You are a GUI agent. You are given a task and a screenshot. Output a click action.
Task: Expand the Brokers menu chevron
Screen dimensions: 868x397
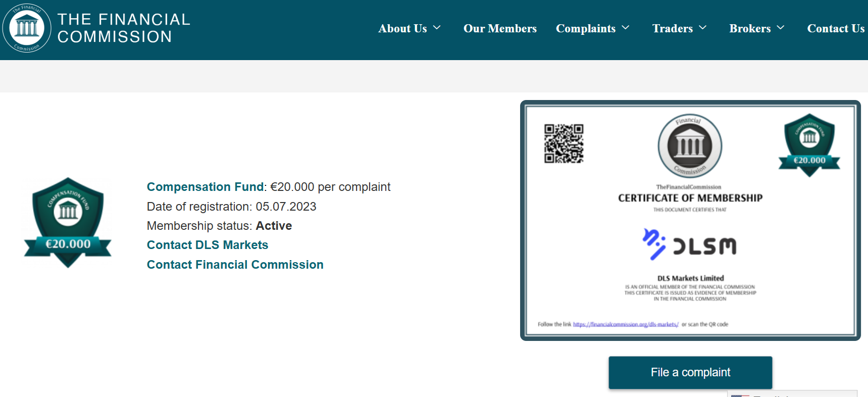point(781,28)
